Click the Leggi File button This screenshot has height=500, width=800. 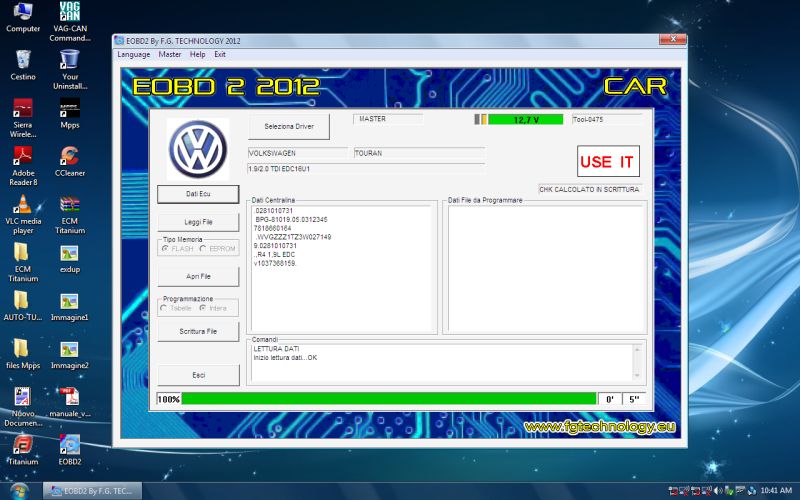pyautogui.click(x=198, y=222)
